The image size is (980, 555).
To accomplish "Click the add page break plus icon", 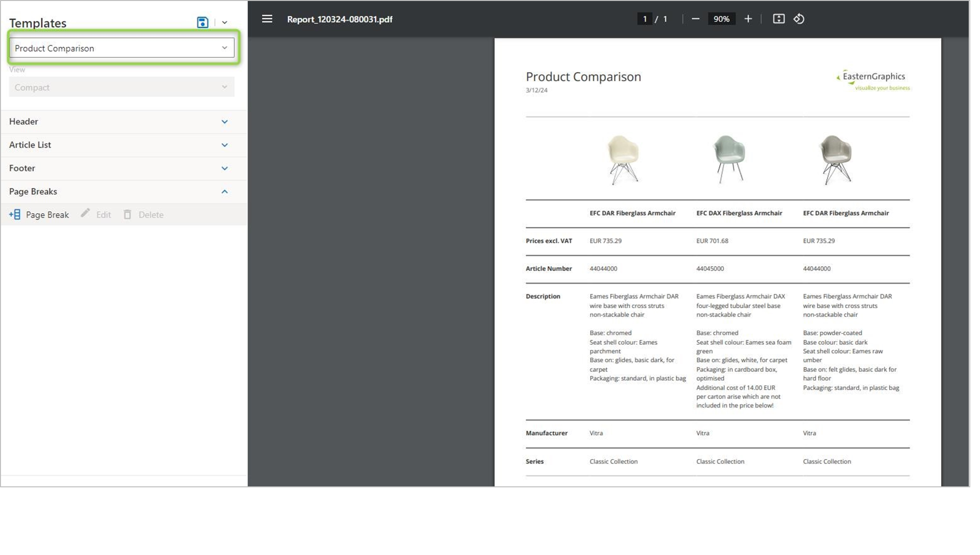I will point(15,215).
